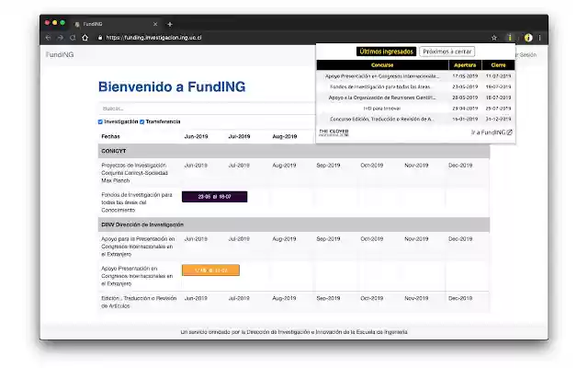This screenshot has height=368, width=588.
Task: Click the CONICYT section header
Action: point(294,151)
